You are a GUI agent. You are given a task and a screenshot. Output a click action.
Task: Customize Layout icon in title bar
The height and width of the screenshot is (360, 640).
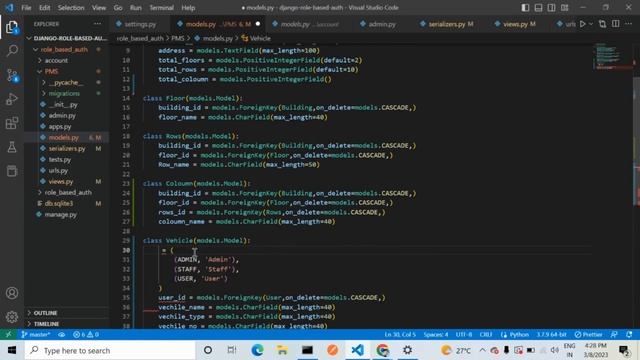point(564,8)
